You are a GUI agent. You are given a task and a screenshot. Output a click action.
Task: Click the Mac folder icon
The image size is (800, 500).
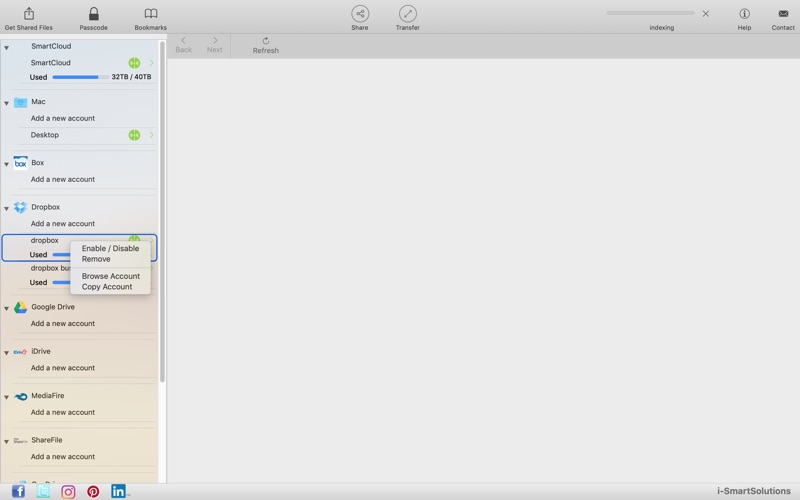coord(20,102)
